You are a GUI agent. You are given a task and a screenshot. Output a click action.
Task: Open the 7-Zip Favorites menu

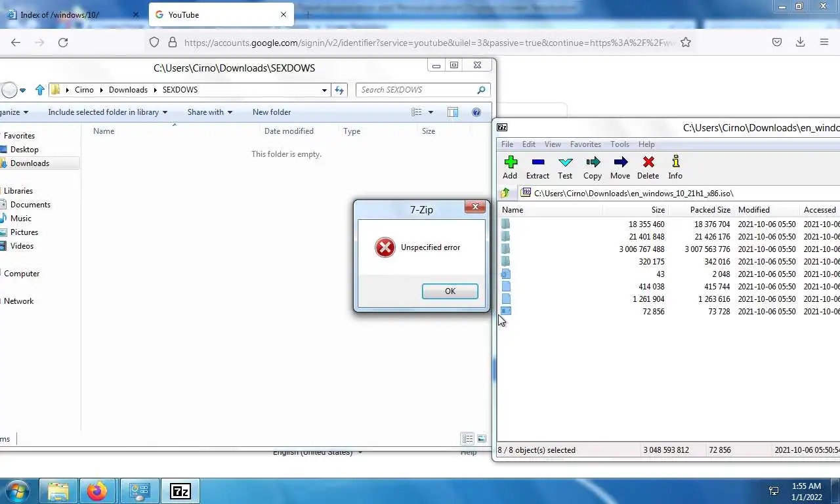tap(585, 144)
